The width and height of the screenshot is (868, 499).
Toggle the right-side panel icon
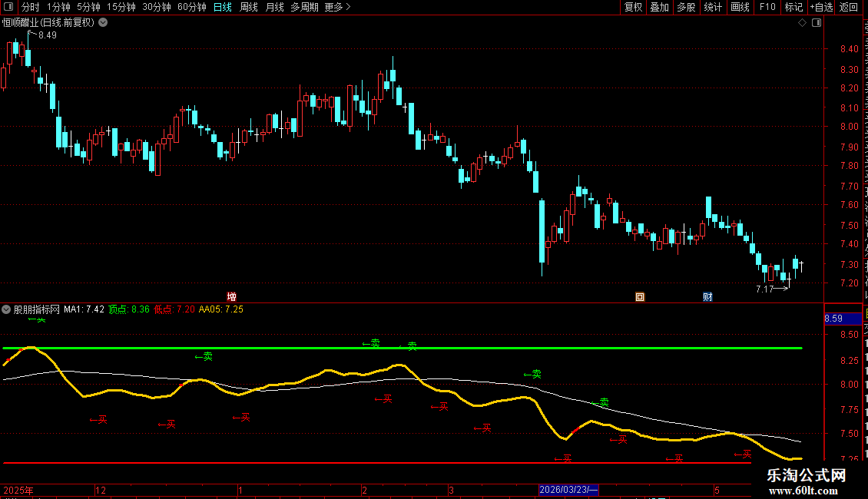pos(817,23)
